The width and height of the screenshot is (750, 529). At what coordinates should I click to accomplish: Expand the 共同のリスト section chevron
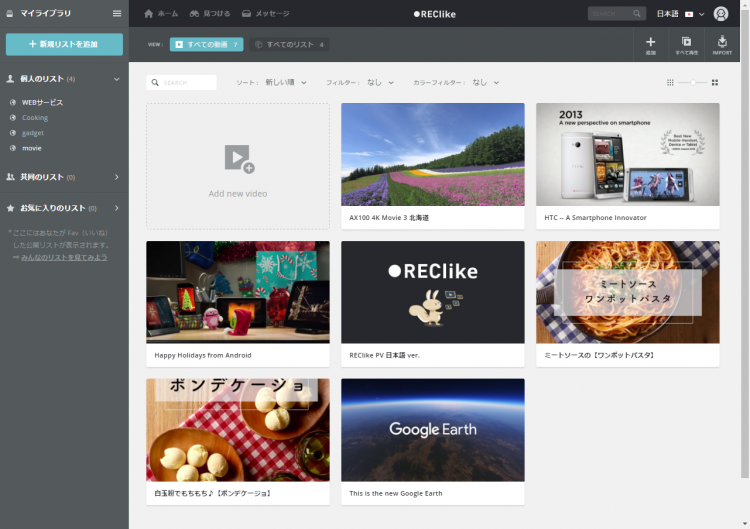pos(117,177)
